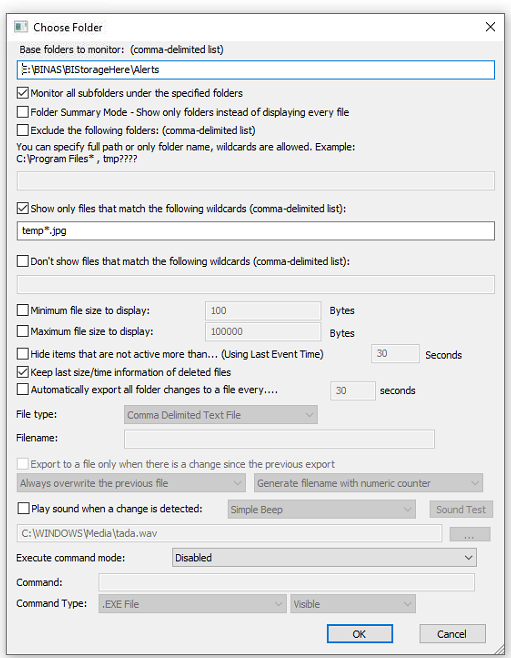Check Maximum file size to display
The height and width of the screenshot is (658, 511).
click(x=23, y=331)
